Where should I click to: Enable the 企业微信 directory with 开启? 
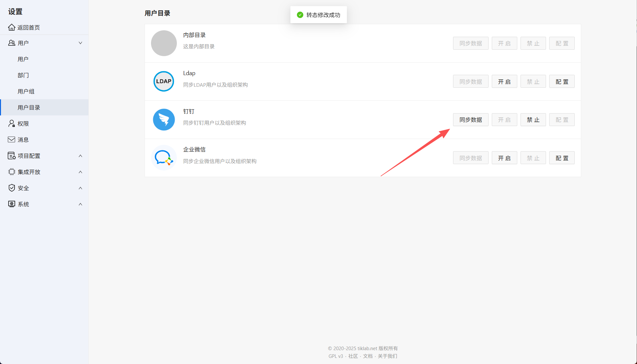tap(504, 158)
